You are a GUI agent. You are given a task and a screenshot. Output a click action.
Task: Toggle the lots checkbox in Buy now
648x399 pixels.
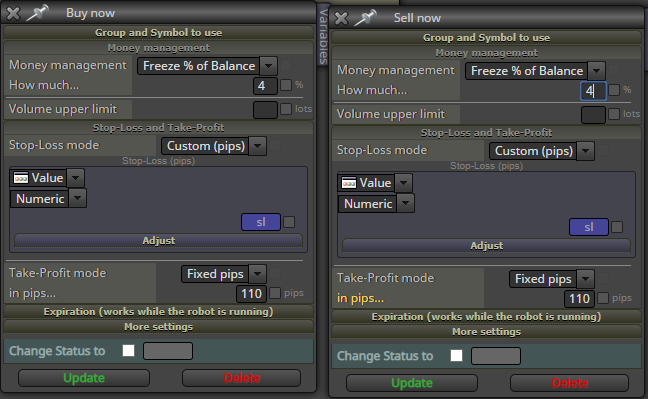pyautogui.click(x=286, y=109)
